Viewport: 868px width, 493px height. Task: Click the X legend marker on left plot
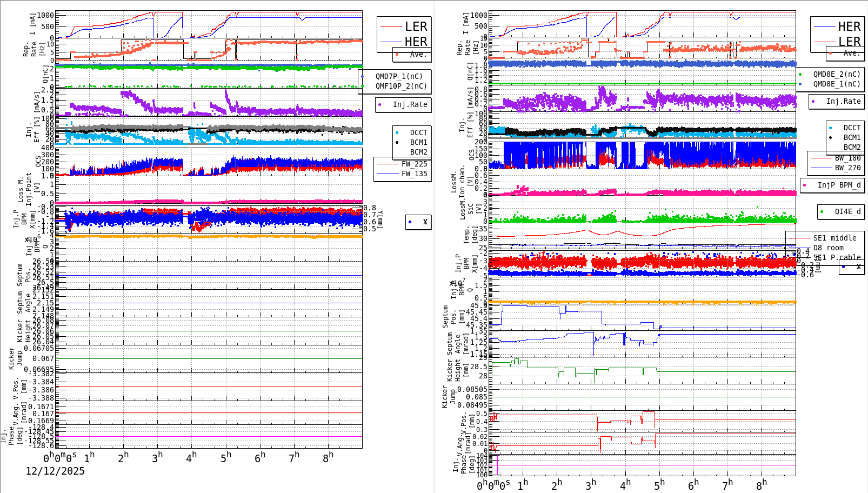(x=410, y=221)
